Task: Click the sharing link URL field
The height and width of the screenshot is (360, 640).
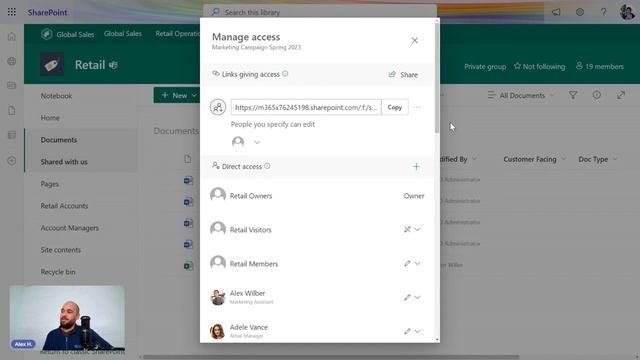Action: point(306,107)
